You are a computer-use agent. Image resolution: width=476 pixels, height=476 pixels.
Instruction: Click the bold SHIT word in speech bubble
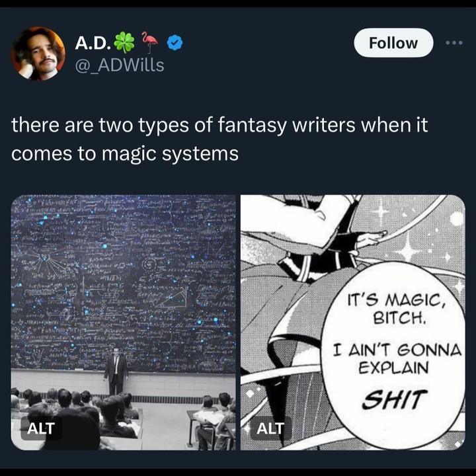[x=394, y=399]
